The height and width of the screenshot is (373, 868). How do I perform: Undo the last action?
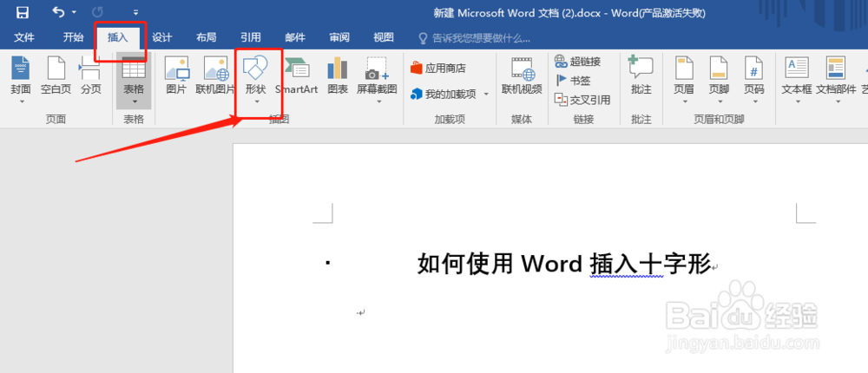[x=59, y=11]
